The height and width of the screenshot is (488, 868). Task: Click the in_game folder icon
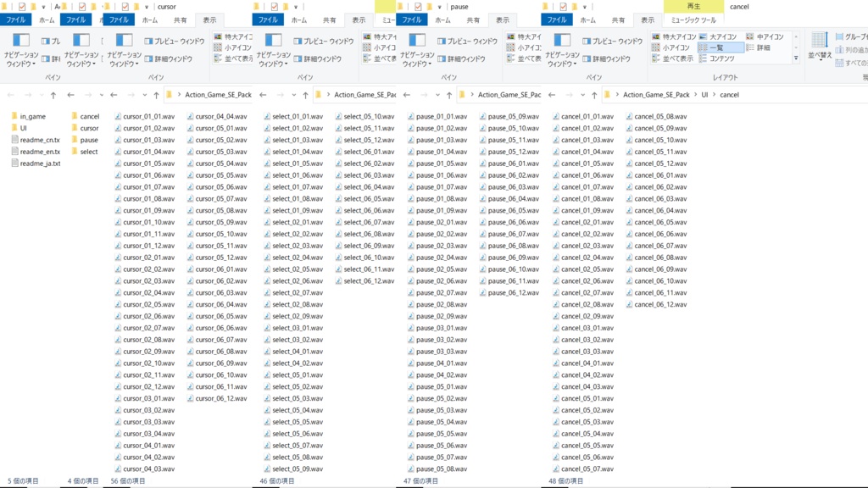click(14, 116)
